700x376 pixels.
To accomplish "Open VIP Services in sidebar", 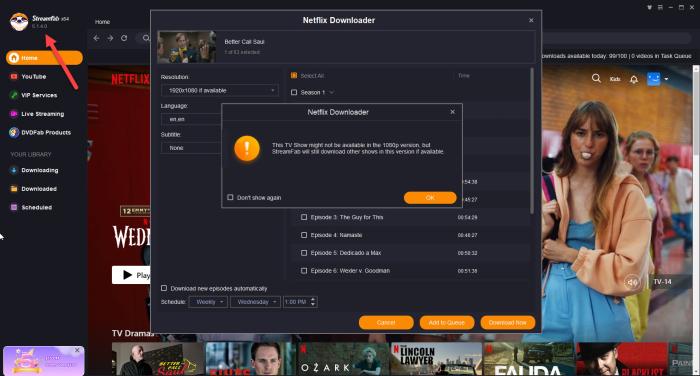I will (33, 95).
